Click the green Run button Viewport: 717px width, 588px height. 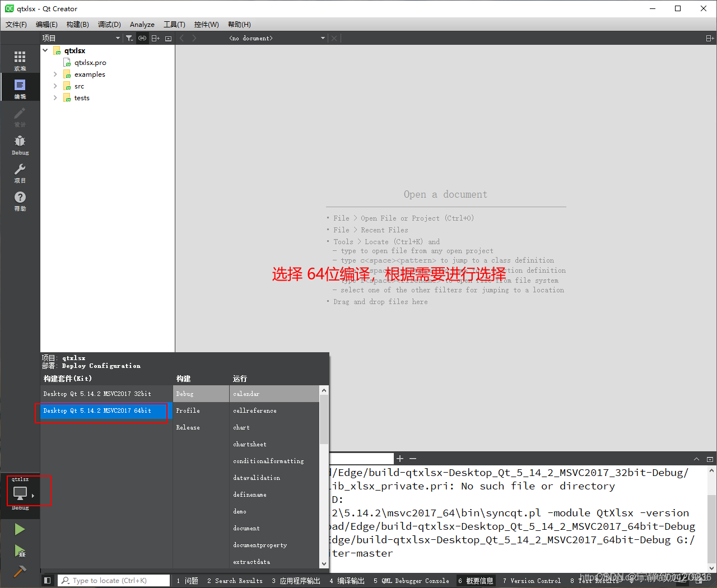tap(20, 529)
